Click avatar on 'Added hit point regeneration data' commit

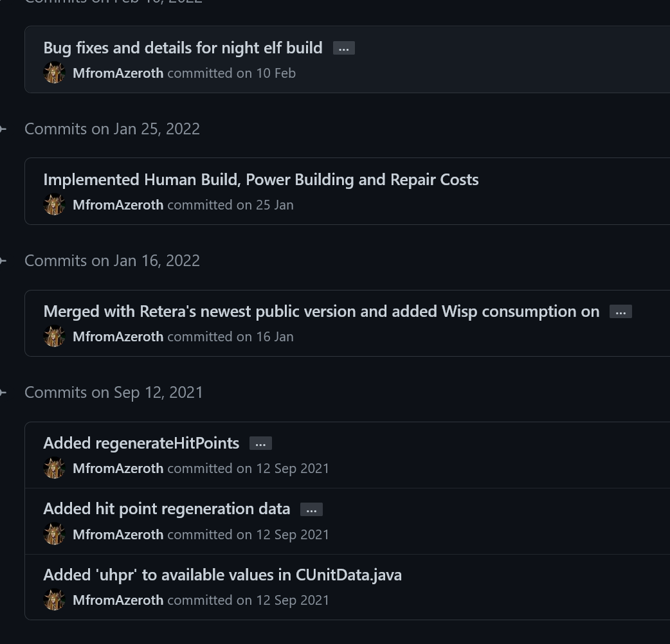54,534
